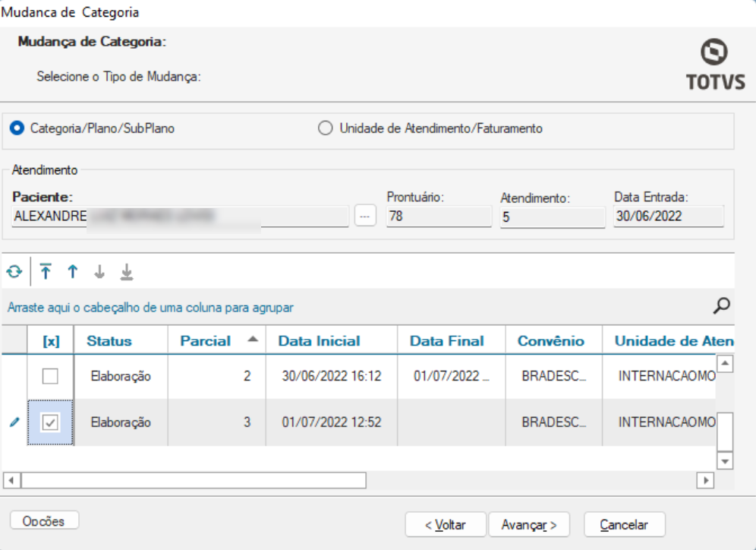Click Elaboração status in Parcial 2 row

[x=121, y=376]
